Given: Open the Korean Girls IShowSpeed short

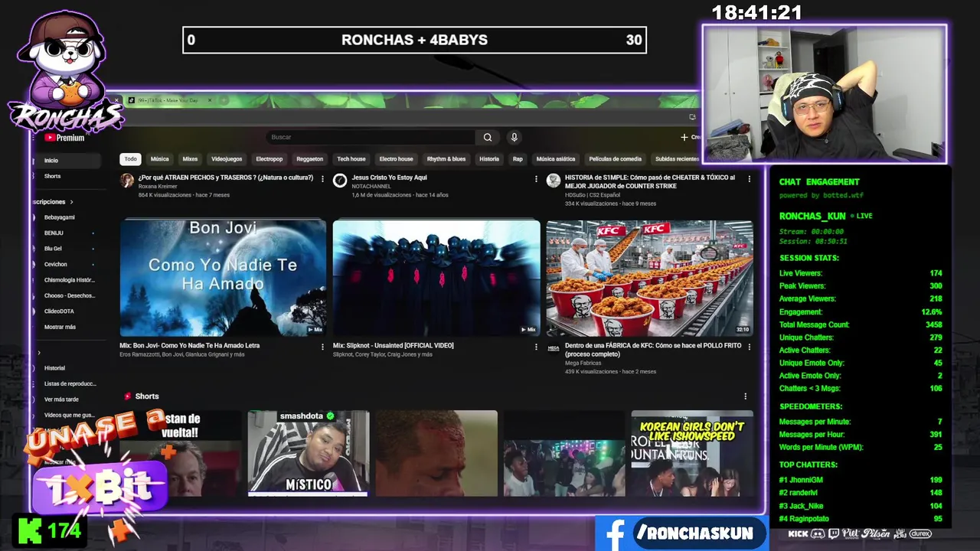Looking at the screenshot, I should (x=692, y=453).
